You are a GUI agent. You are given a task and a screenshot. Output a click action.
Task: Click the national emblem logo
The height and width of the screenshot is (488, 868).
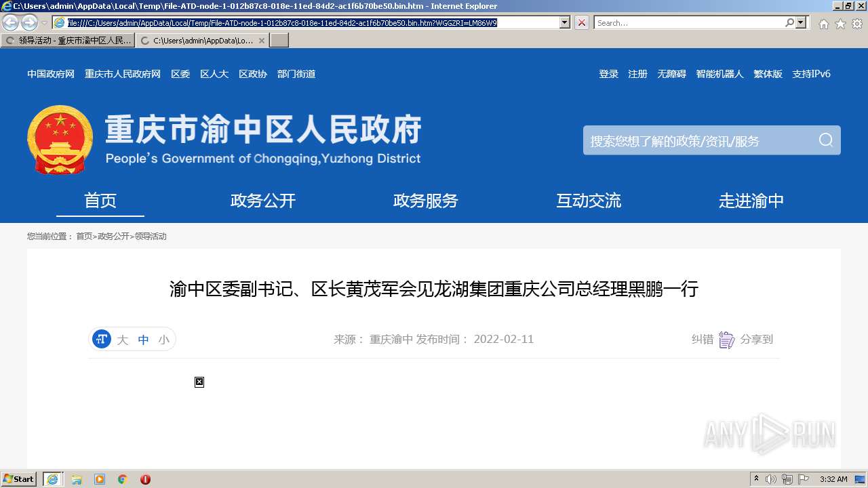(60, 140)
